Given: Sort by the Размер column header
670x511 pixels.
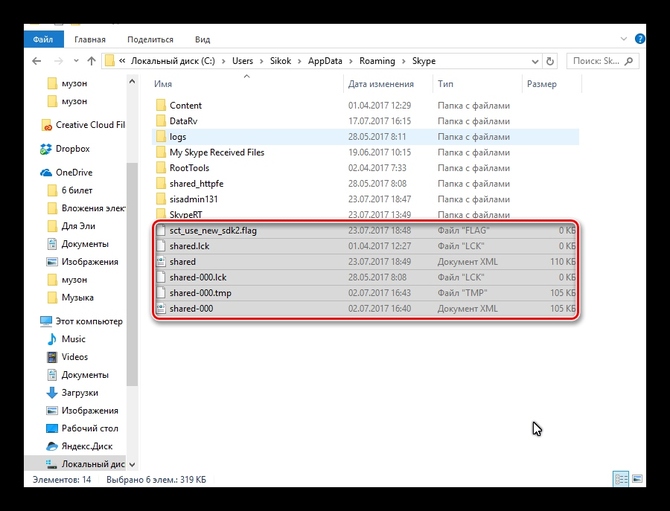Looking at the screenshot, I should tap(541, 84).
